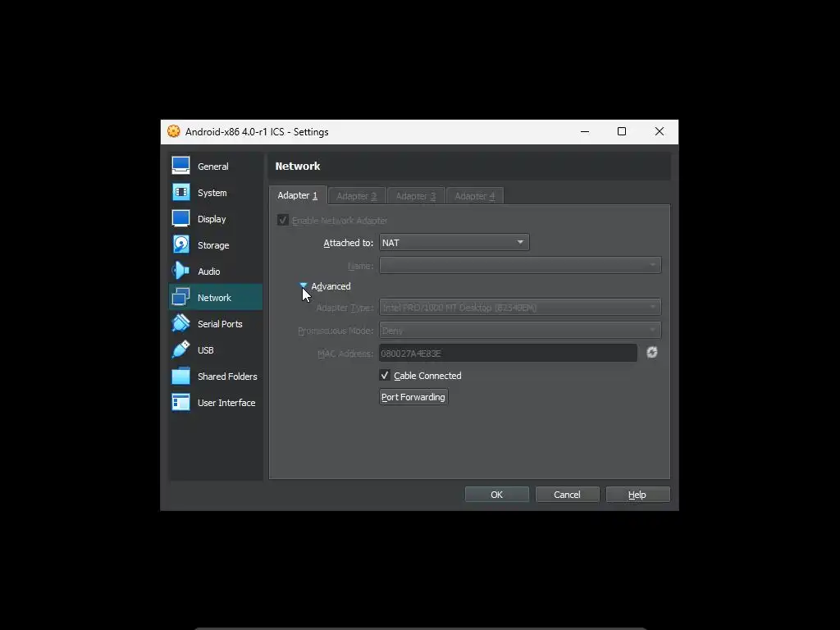This screenshot has height=630, width=840.
Task: Click the User Interface window icon
Action: (x=180, y=402)
